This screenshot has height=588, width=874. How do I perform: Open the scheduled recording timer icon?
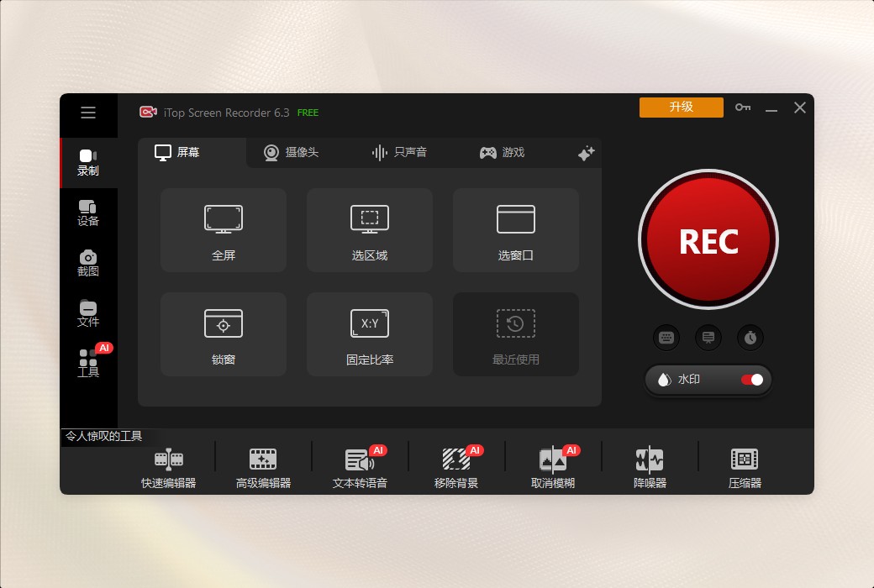(x=750, y=337)
